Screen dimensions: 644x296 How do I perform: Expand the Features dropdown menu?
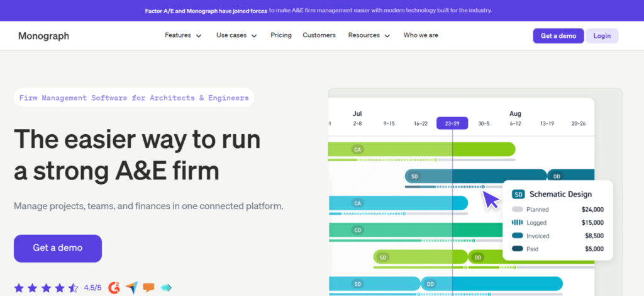(x=183, y=35)
